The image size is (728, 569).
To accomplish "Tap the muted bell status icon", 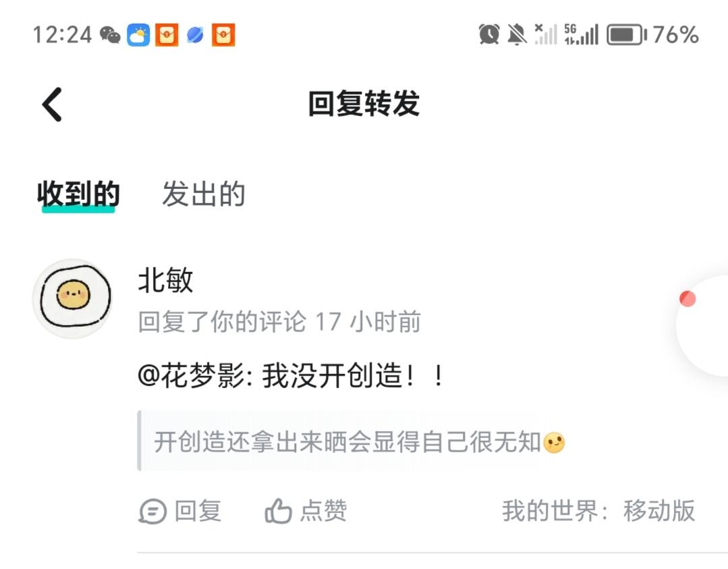I will tap(517, 35).
